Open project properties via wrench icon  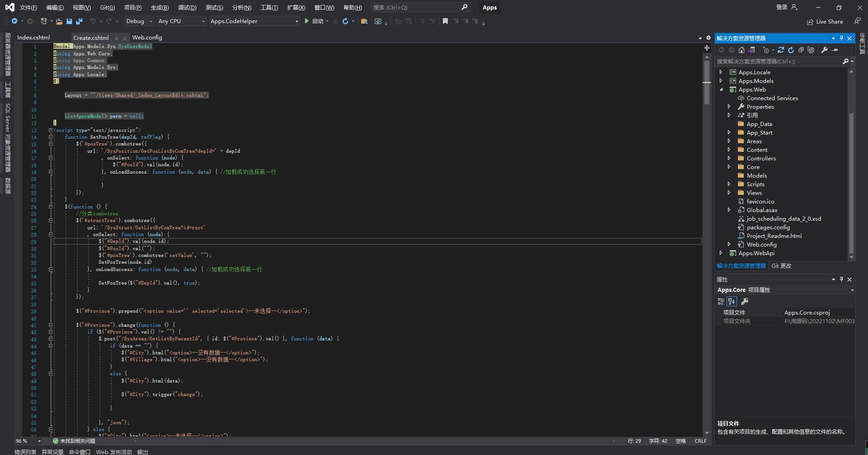coord(824,50)
